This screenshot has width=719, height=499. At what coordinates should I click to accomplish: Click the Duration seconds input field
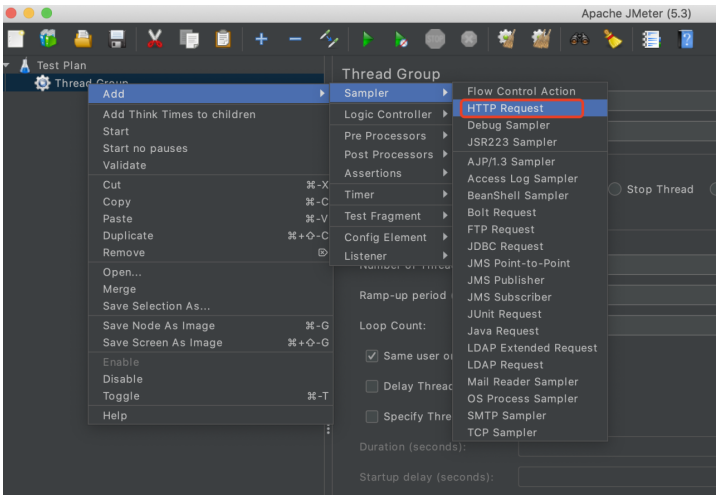coord(617,448)
